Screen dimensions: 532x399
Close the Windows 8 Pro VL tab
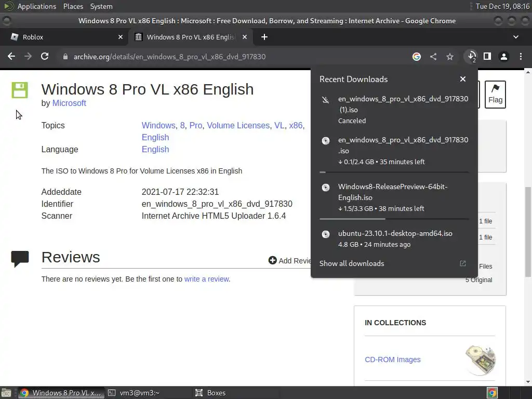coord(245,37)
